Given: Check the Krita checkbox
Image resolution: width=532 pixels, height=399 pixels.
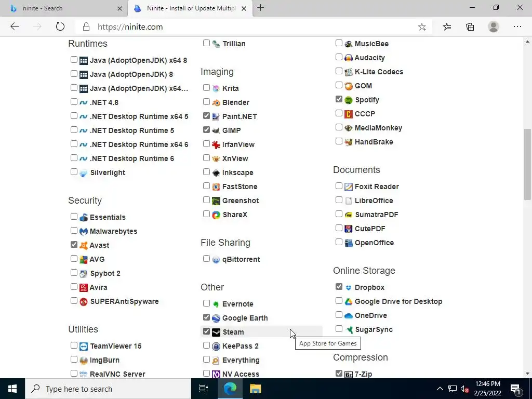Looking at the screenshot, I should click(206, 87).
